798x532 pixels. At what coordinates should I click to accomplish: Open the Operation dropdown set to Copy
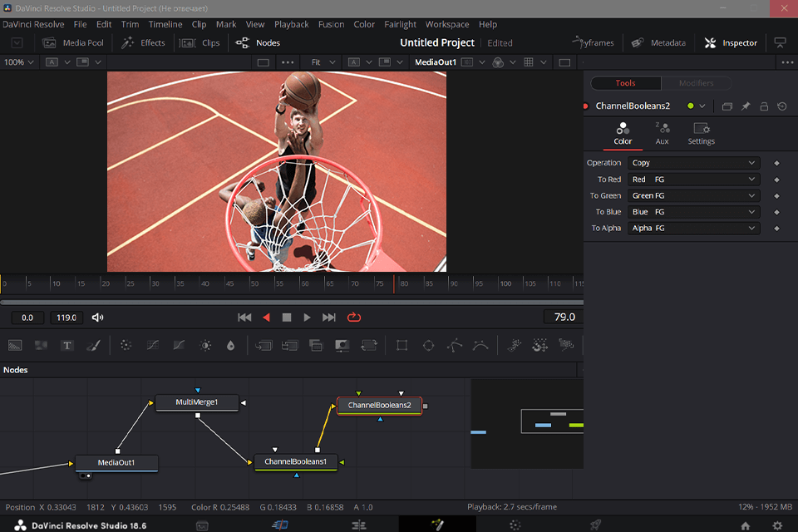click(693, 163)
